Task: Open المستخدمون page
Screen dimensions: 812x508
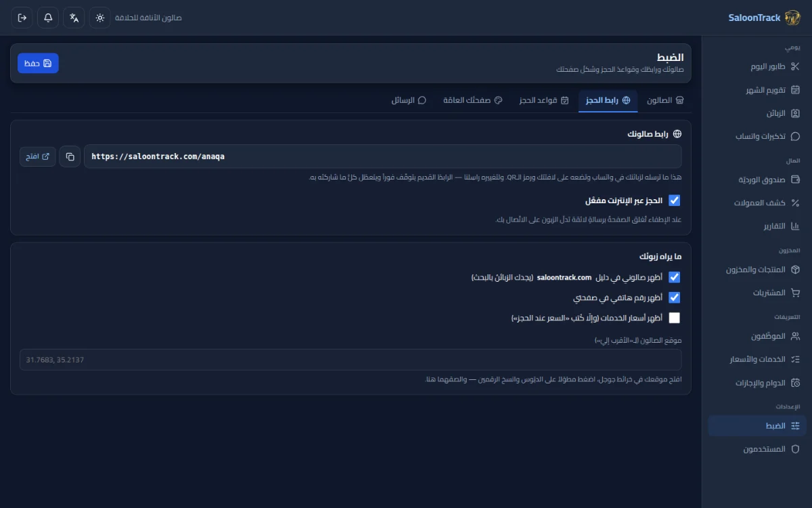Action: 757,449
